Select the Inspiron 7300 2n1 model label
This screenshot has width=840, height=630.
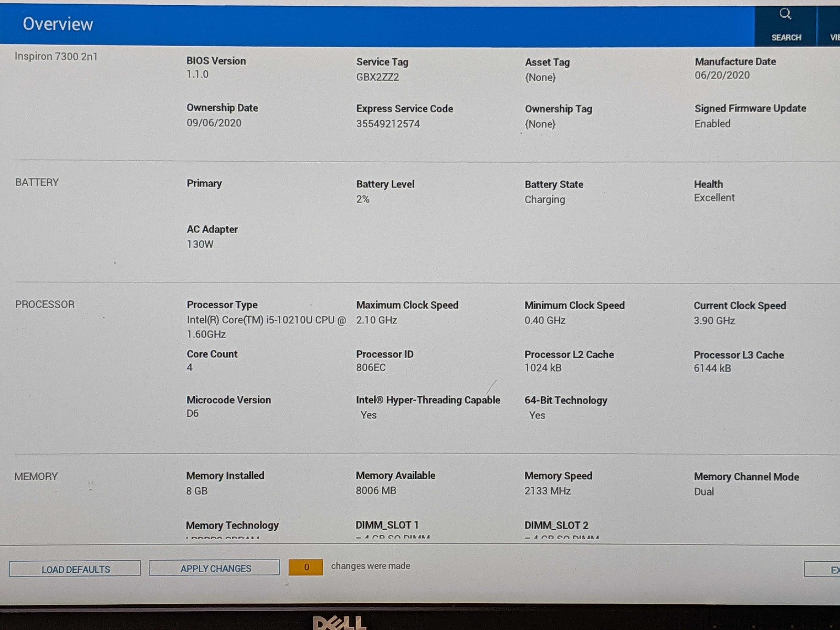56,56
